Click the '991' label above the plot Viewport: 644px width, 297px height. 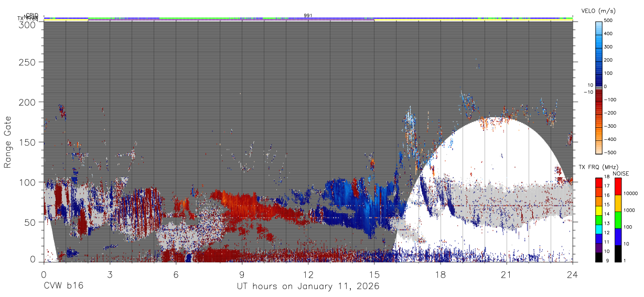tap(308, 16)
